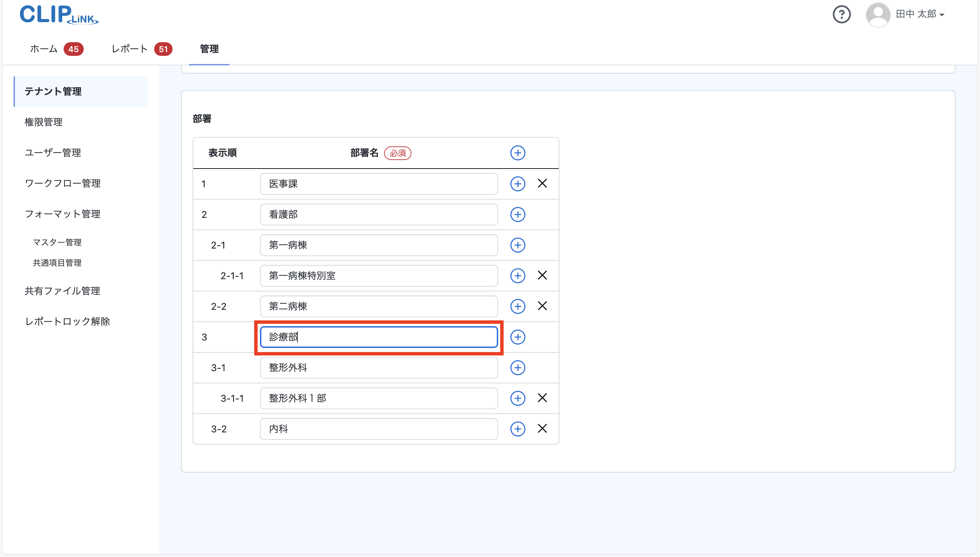This screenshot has width=980, height=557.
Task: Select レポートロック解除 in sidebar
Action: point(67,321)
